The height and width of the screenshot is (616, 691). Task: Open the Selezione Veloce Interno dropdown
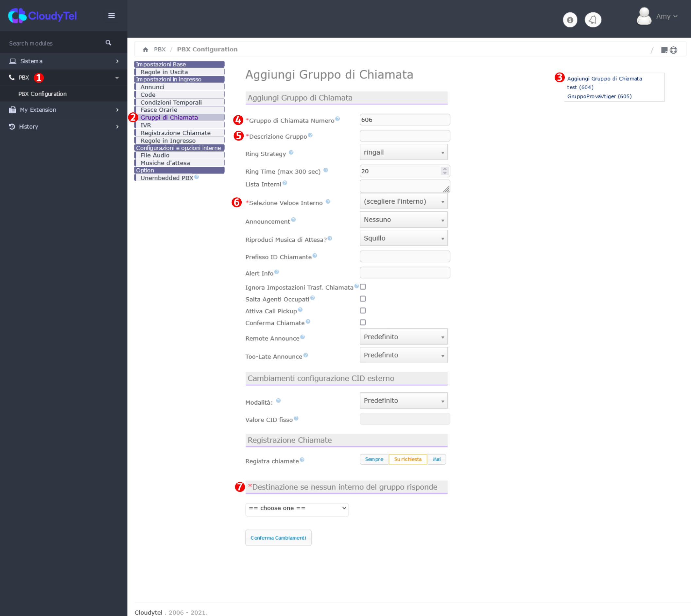[403, 202]
